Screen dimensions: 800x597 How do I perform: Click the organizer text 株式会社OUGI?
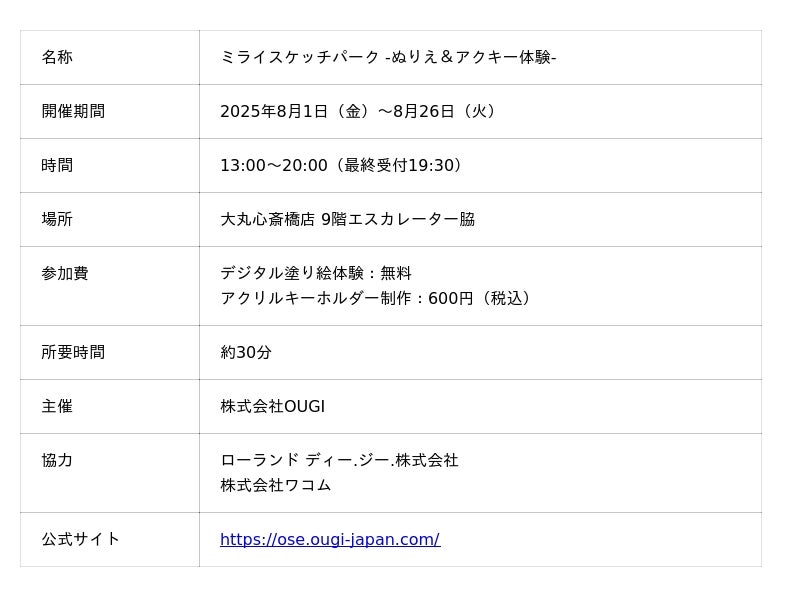(x=272, y=407)
